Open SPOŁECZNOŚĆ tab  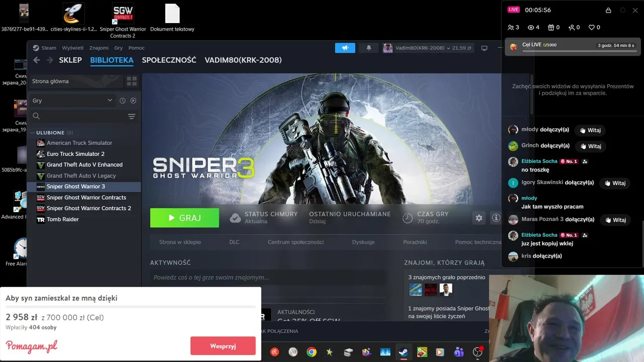(169, 60)
